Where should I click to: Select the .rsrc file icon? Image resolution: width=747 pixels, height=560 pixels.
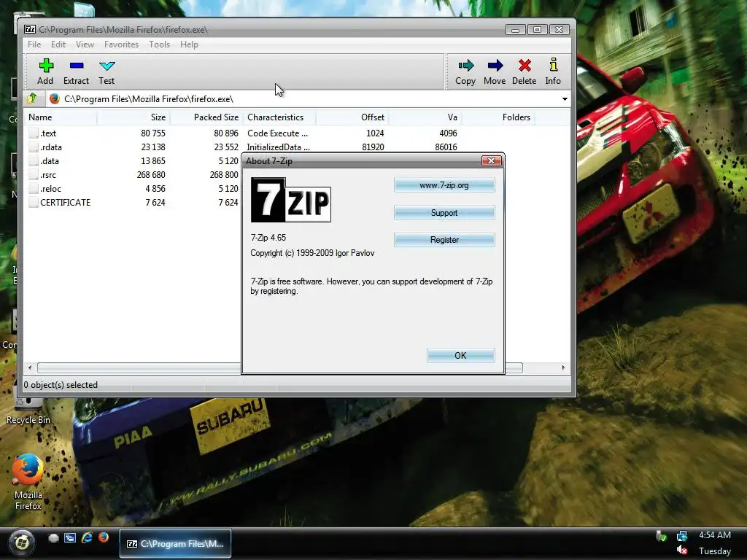pyautogui.click(x=33, y=174)
